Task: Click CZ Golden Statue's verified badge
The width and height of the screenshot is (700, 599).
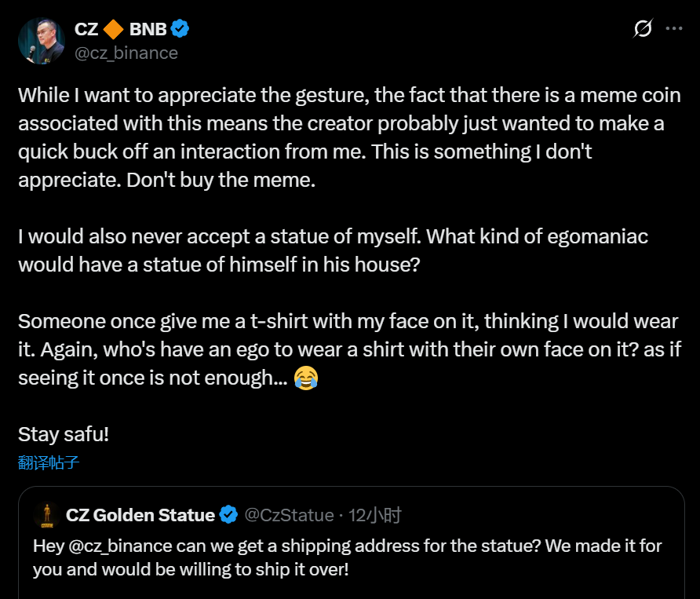Action: click(x=229, y=515)
